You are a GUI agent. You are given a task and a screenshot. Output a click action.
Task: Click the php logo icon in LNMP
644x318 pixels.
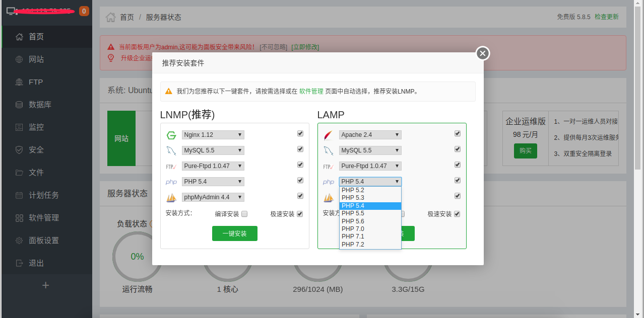pos(171,182)
